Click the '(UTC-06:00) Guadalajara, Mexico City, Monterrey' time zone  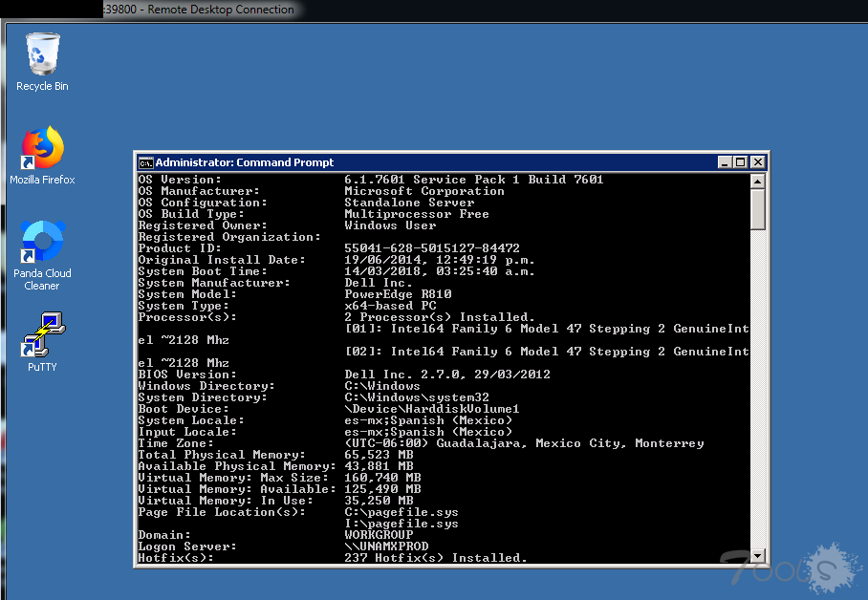click(x=524, y=443)
